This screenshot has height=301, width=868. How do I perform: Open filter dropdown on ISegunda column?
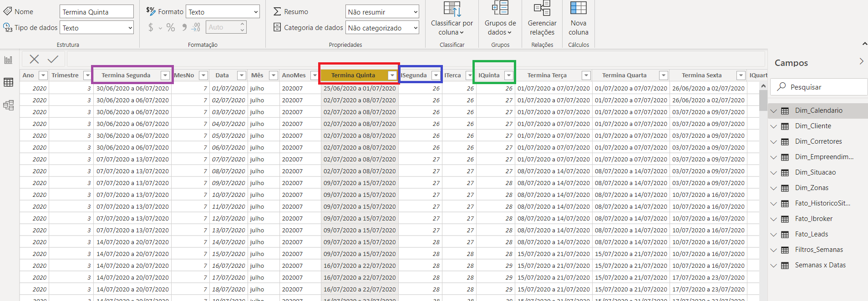click(x=436, y=75)
